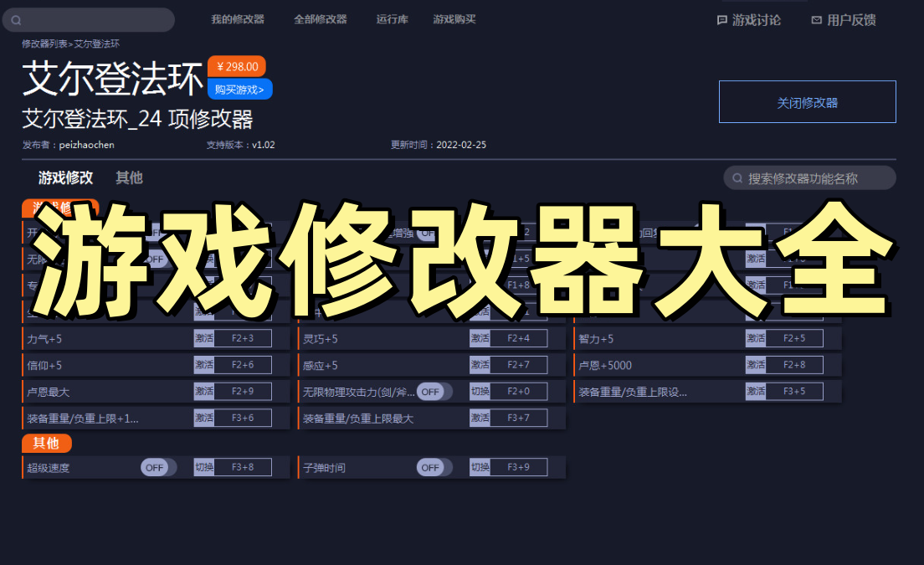Select the F3+6 hotkey field
Screen dimensions: 924x565
pos(243,418)
